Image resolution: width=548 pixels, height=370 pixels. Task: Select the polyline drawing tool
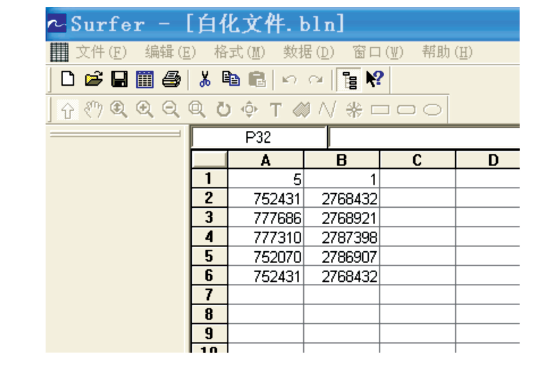[x=327, y=109]
